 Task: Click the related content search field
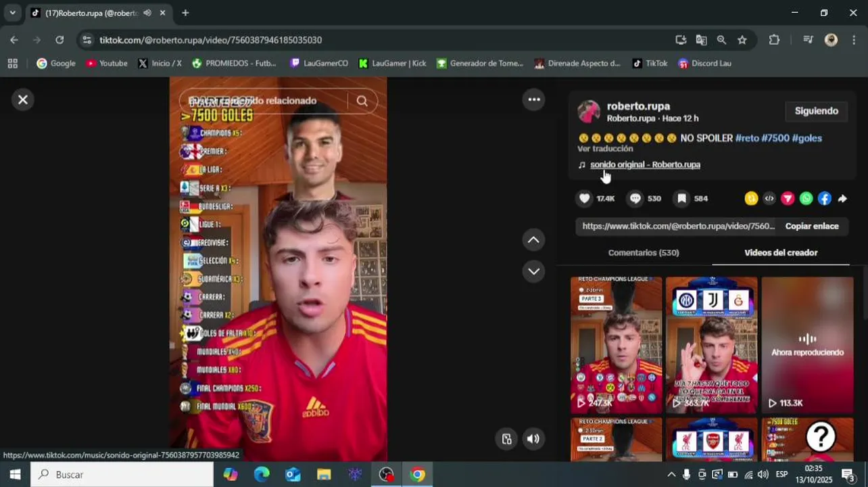click(264, 101)
